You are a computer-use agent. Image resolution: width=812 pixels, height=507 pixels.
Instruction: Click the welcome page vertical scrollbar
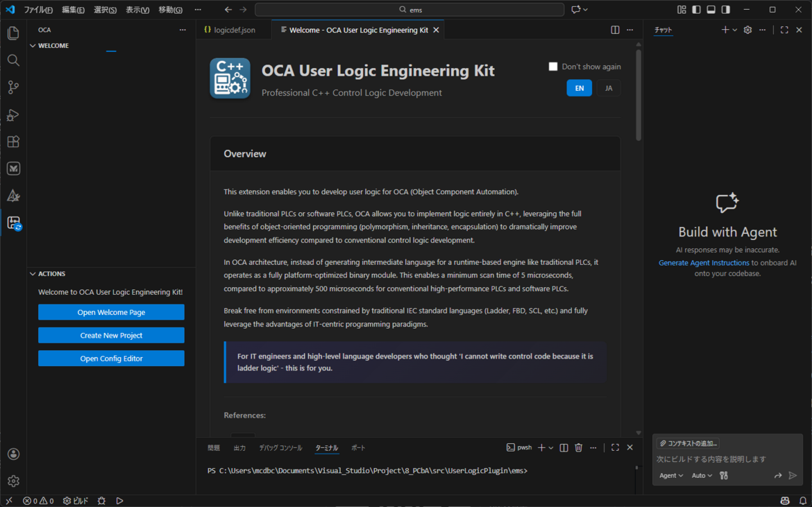point(638,97)
